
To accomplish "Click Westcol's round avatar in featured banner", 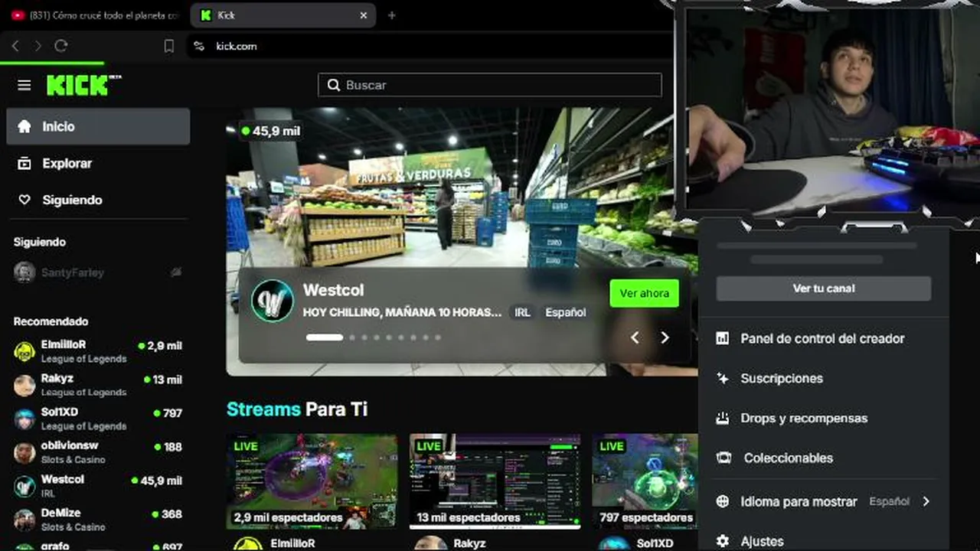I will click(273, 301).
